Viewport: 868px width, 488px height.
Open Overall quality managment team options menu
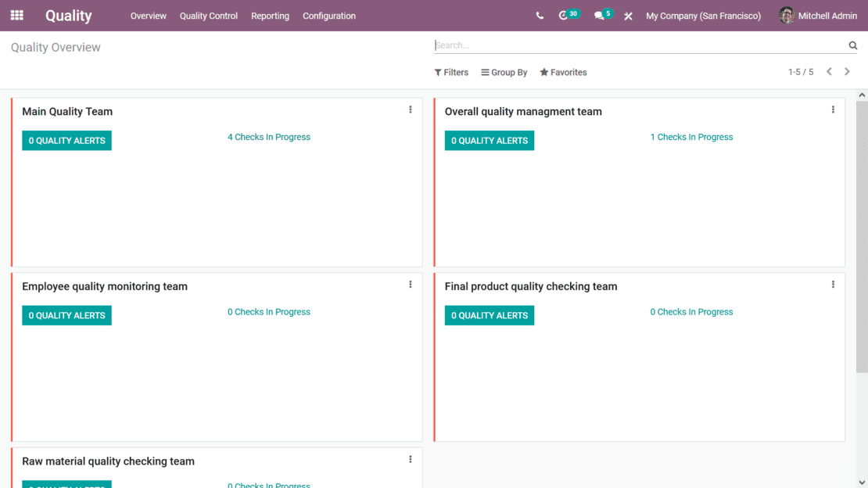(x=833, y=110)
